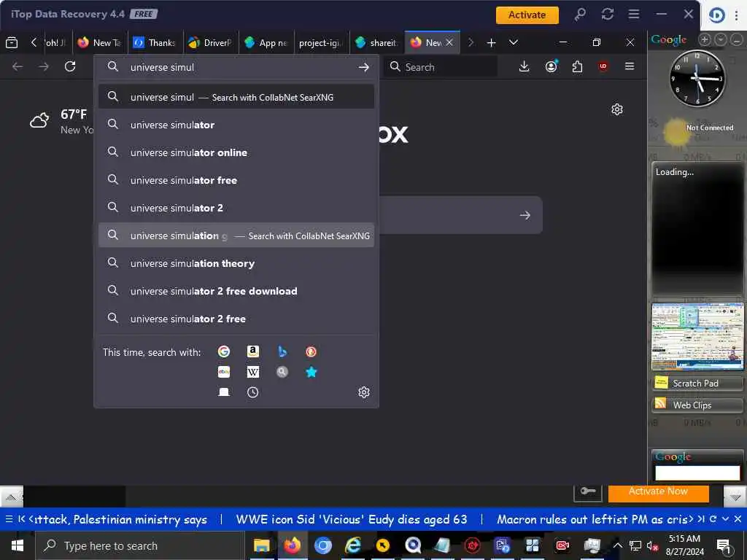Click the Google sidebar search input box
This screenshot has height=560, width=747.
pyautogui.click(x=697, y=472)
